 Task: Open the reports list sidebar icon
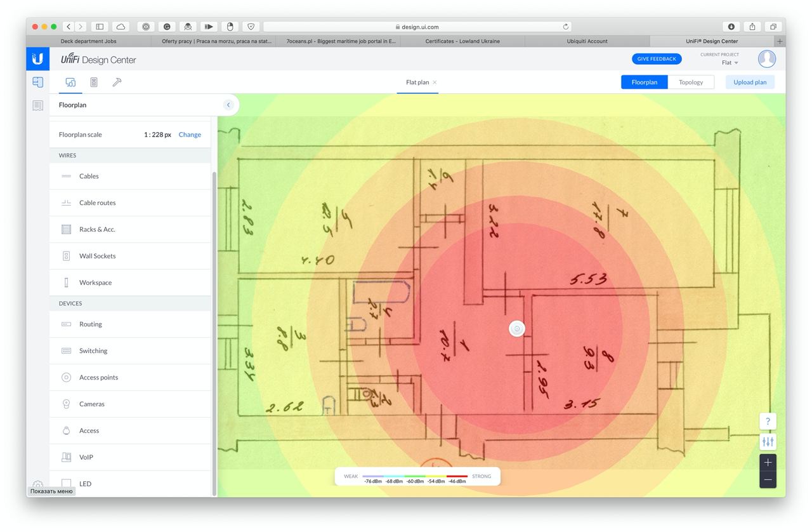tap(37, 105)
